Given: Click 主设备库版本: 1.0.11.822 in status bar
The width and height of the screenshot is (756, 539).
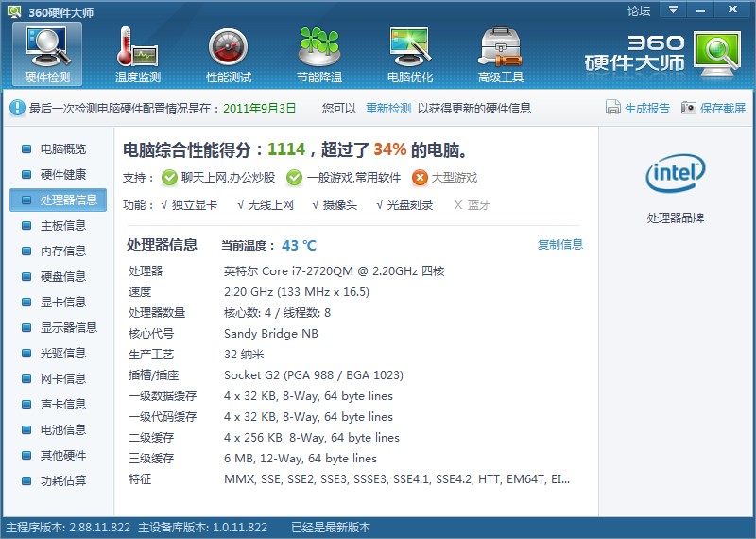Looking at the screenshot, I should pyautogui.click(x=202, y=528).
